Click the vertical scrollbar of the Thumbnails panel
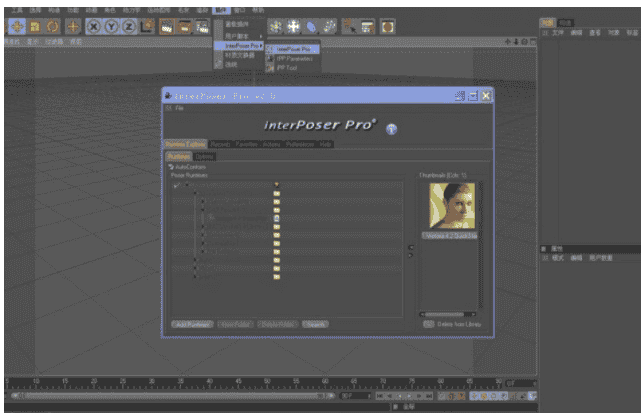The height and width of the screenshot is (420, 644). pos(481,246)
